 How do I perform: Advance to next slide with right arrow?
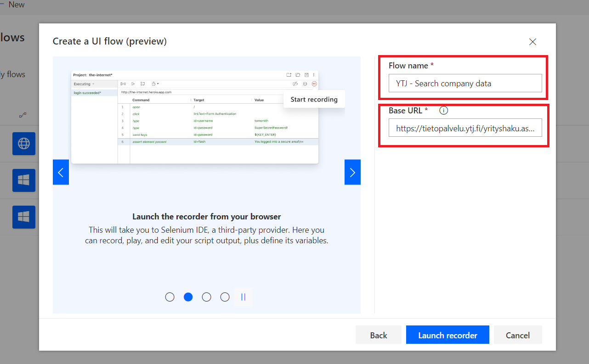(352, 172)
